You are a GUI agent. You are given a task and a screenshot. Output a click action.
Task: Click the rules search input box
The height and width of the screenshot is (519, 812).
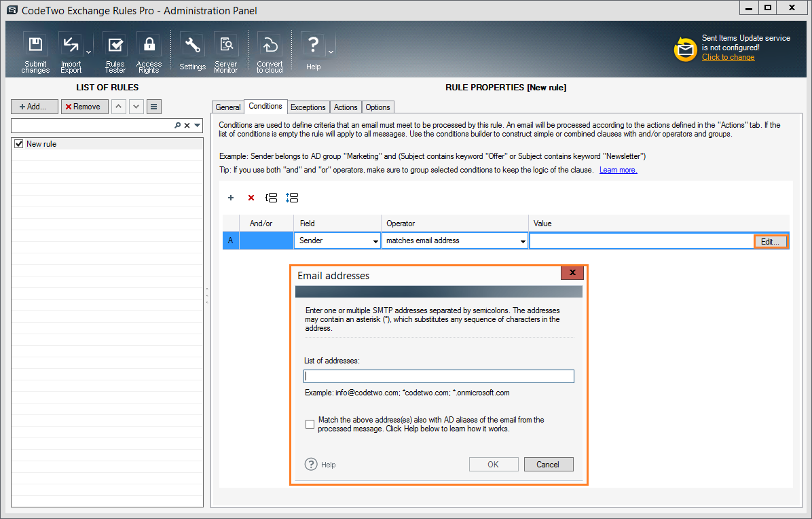93,126
